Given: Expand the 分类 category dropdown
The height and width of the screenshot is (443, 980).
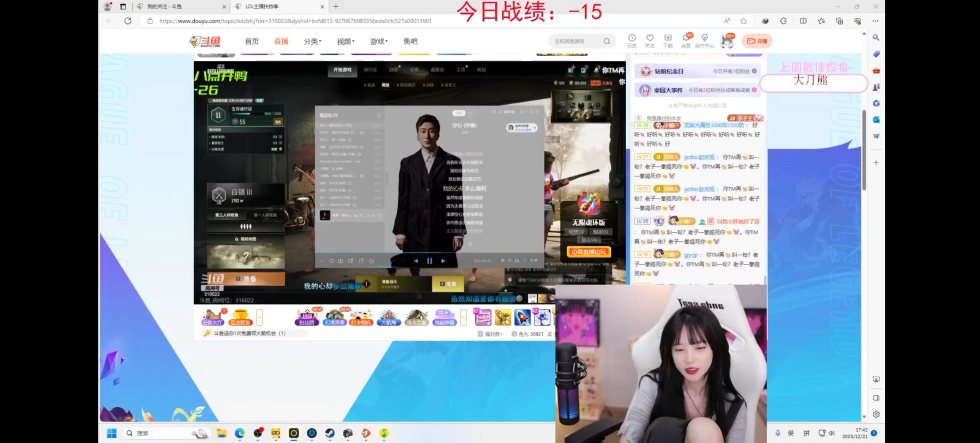Looking at the screenshot, I should (x=312, y=41).
